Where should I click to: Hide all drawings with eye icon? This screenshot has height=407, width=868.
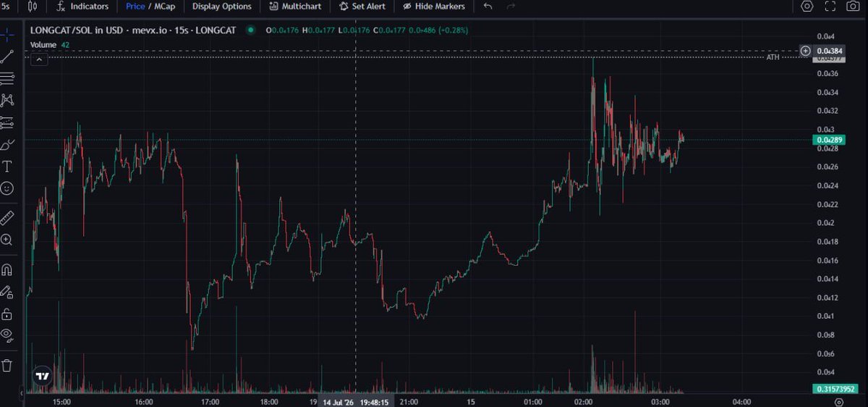click(7, 335)
